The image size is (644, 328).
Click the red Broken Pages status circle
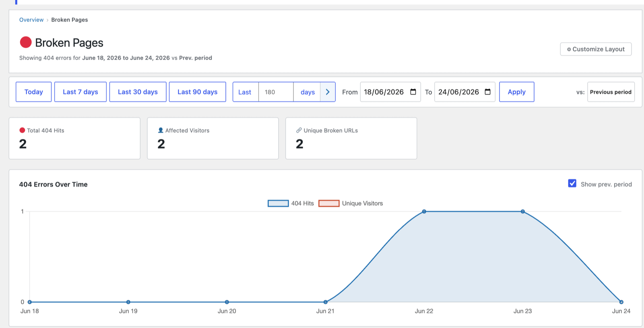pos(26,42)
